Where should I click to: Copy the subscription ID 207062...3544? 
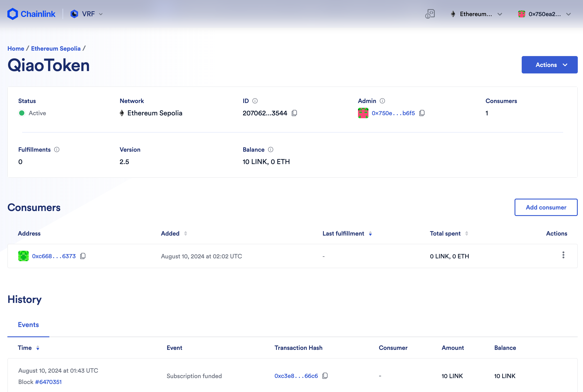pos(294,113)
